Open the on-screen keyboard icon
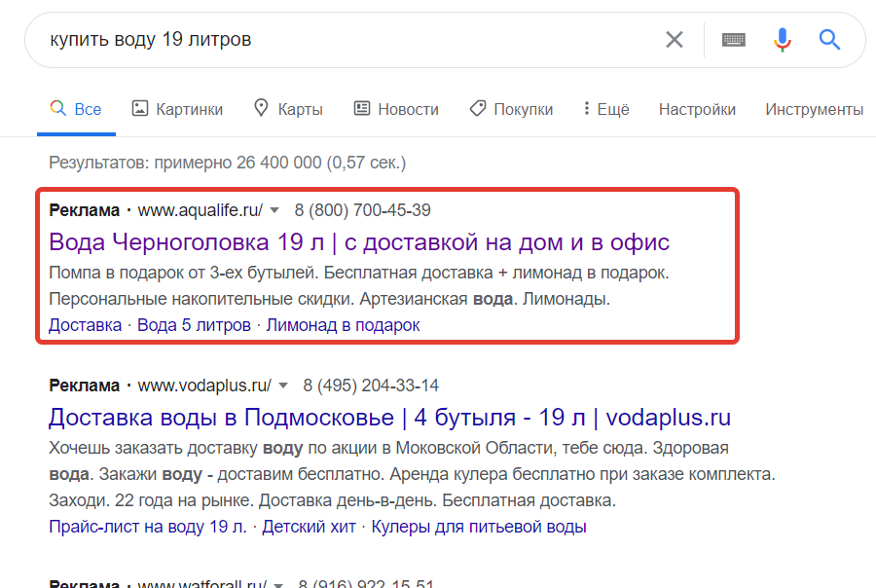The height and width of the screenshot is (588, 876). click(x=733, y=39)
